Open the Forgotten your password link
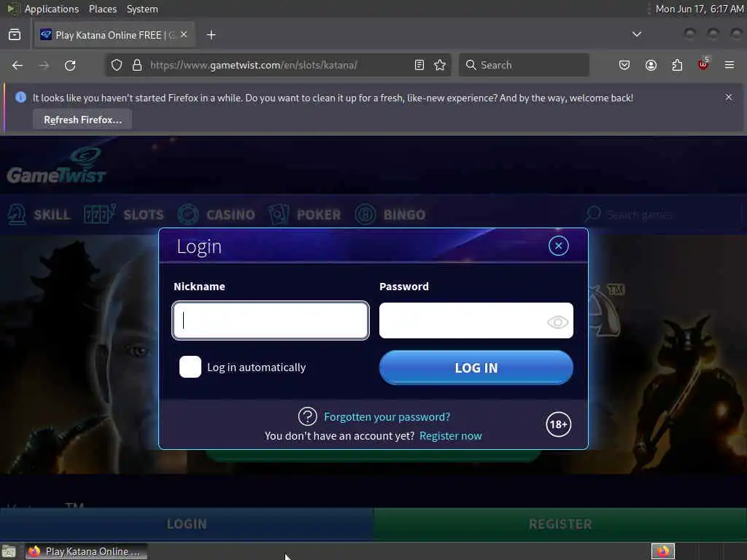The image size is (747, 560). [387, 416]
